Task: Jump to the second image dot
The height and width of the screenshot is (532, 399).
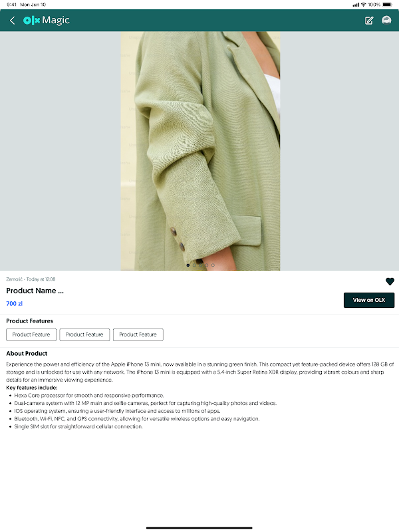Action: coord(194,265)
